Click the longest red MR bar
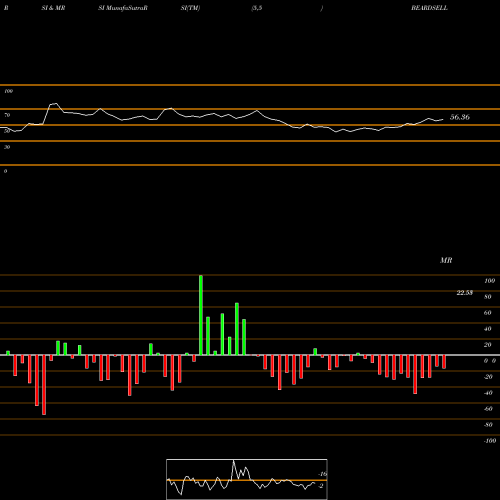Image resolution: width=500 pixels, height=500 pixels. tap(44, 385)
